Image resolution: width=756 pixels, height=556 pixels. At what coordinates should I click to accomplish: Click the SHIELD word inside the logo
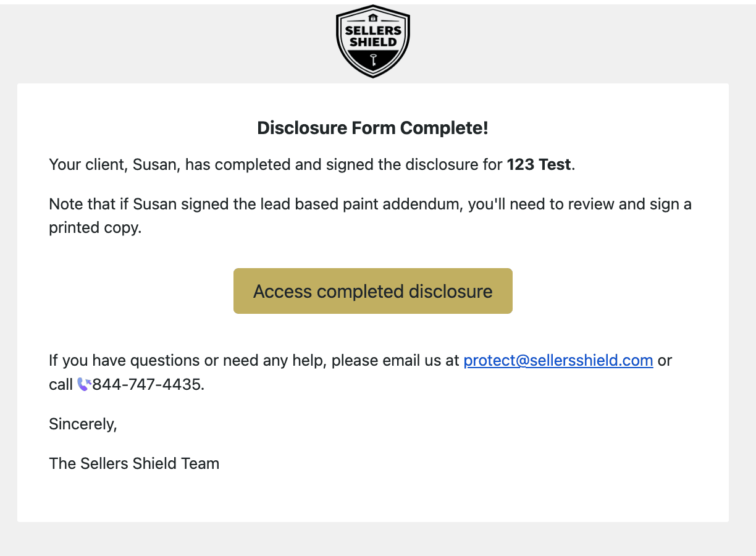point(373,43)
